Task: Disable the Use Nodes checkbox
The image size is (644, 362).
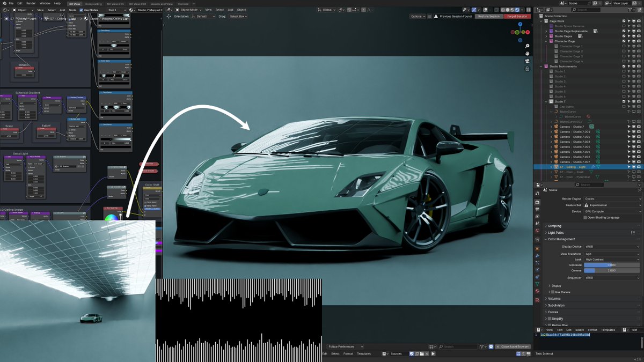Action: pos(80,10)
